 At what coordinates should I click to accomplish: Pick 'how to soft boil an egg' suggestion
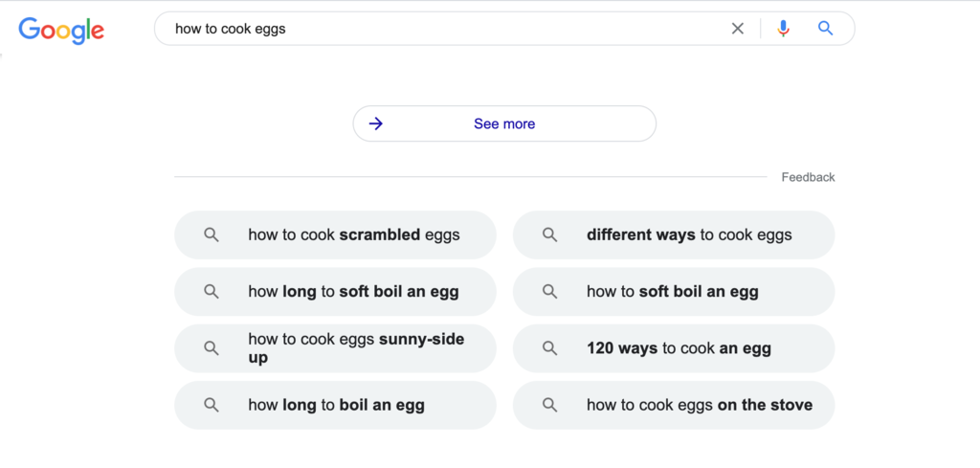[673, 292]
